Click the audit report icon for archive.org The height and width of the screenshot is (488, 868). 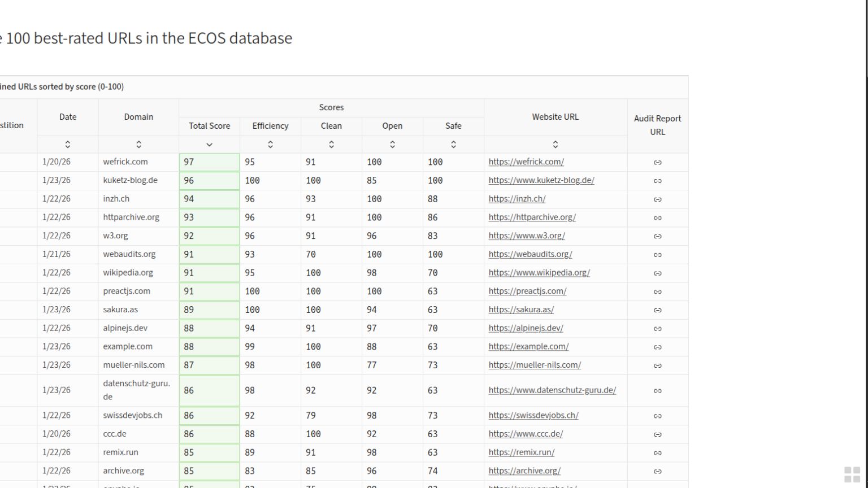pos(657,470)
